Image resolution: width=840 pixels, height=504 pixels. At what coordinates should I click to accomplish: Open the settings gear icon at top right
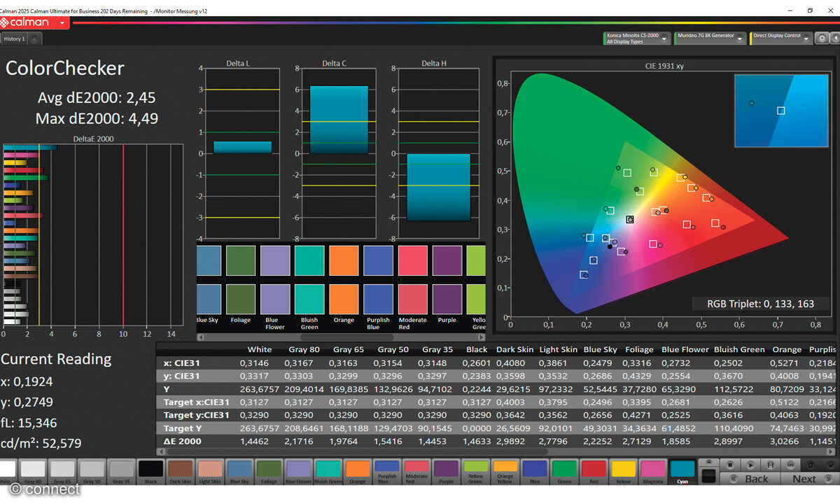coord(822,38)
